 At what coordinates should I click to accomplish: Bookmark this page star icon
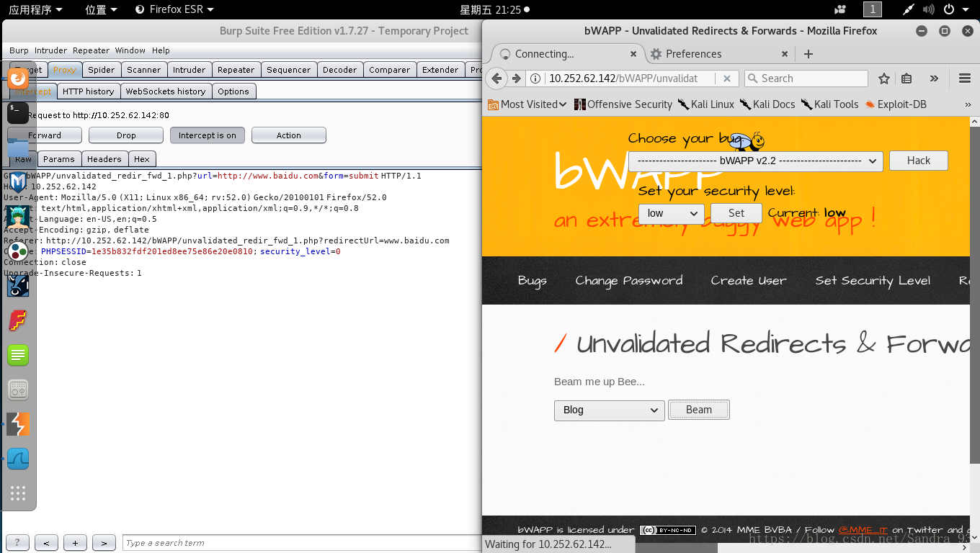[x=884, y=78]
